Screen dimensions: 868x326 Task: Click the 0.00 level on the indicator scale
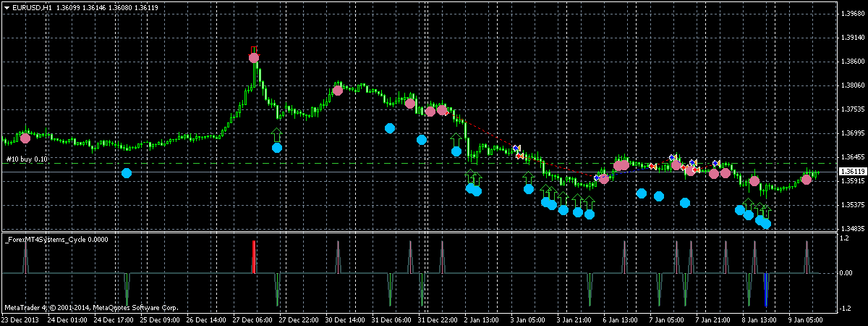click(845, 273)
